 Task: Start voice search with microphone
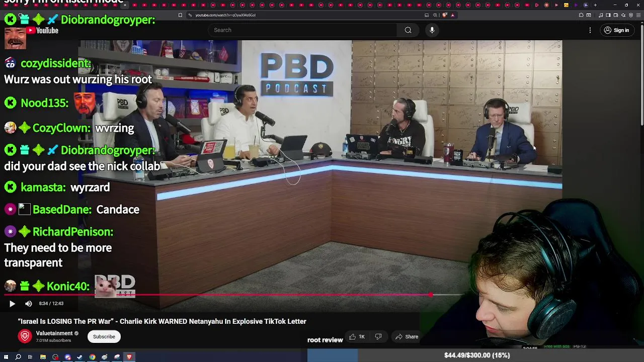(x=432, y=30)
